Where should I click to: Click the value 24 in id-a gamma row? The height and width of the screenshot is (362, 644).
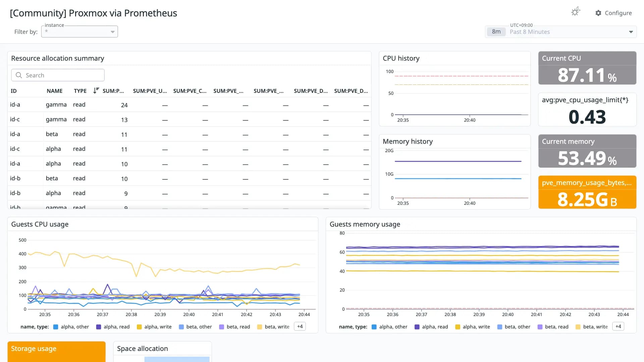coord(124,105)
